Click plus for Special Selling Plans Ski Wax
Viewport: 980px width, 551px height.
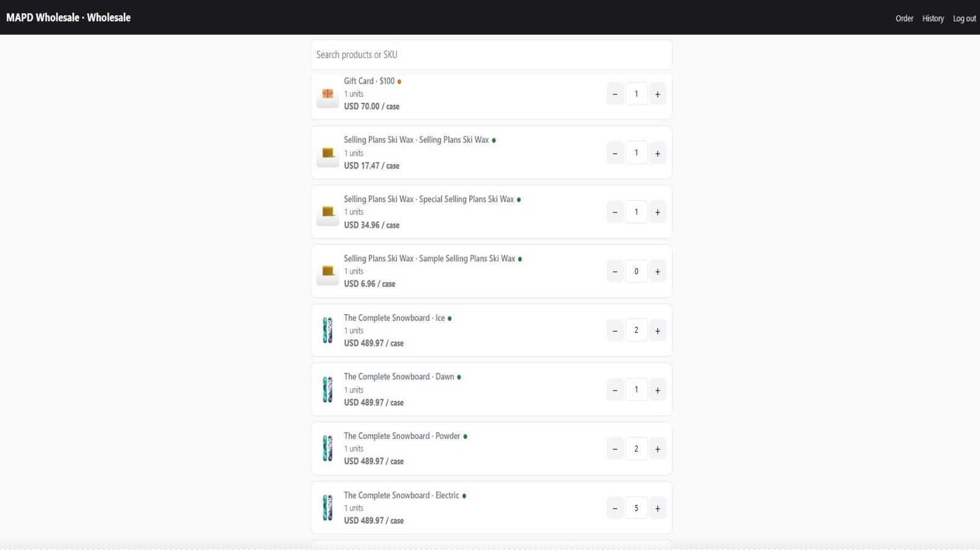pyautogui.click(x=657, y=212)
